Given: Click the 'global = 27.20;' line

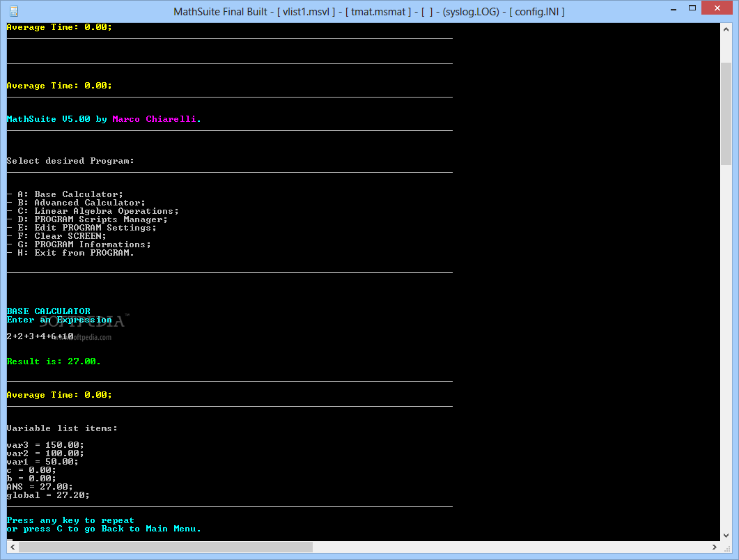Looking at the screenshot, I should pyautogui.click(x=48, y=495).
